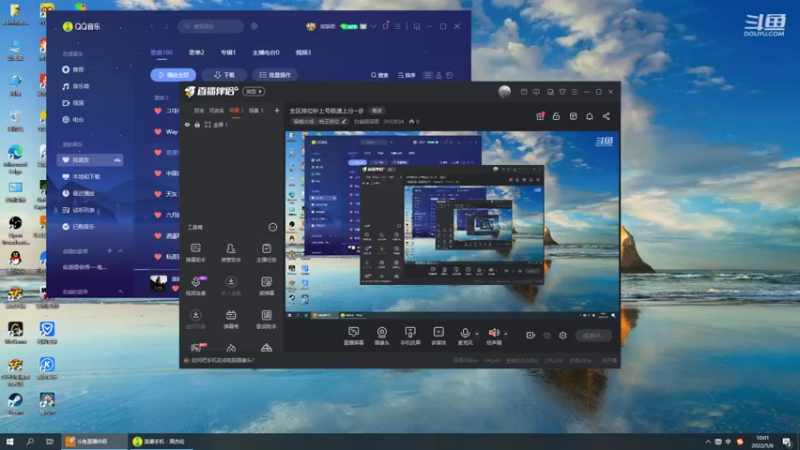The width and height of the screenshot is (800, 450).
Task: Add a 摄像头 camera source
Action: click(x=382, y=336)
